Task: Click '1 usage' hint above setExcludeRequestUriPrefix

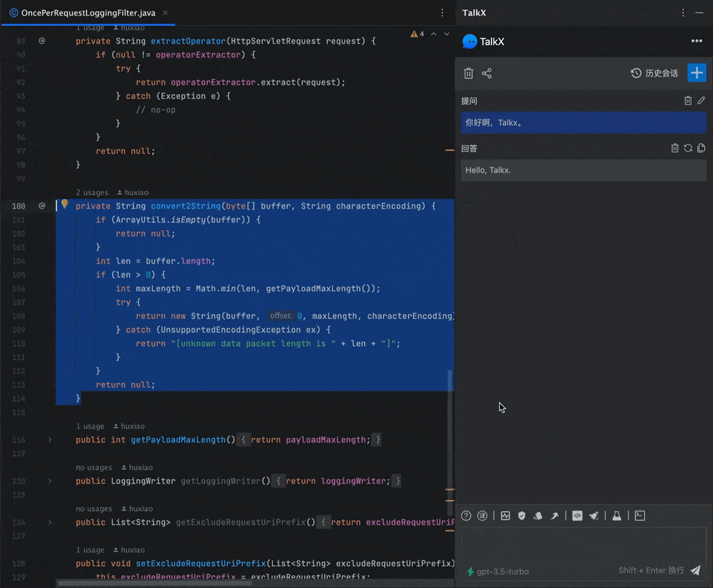Action: [x=90, y=550]
